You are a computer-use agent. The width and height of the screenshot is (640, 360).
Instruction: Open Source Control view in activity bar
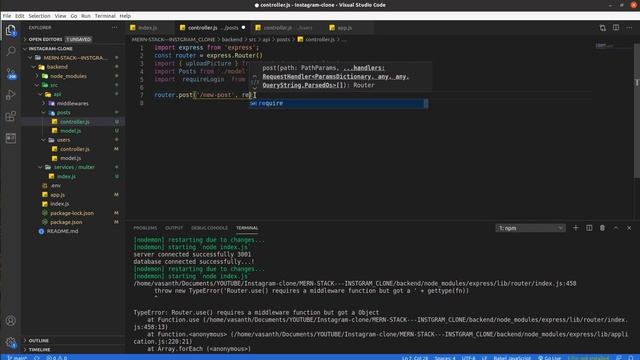click(11, 73)
